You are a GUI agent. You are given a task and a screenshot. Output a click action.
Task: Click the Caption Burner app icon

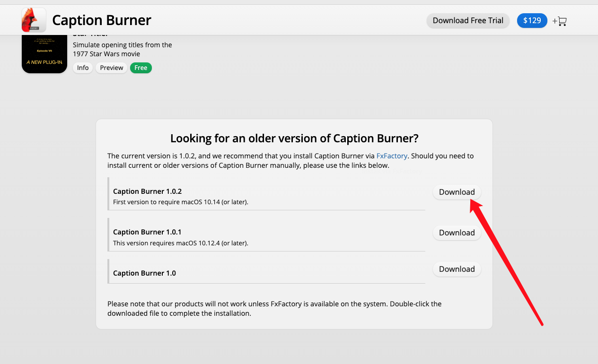coord(34,20)
